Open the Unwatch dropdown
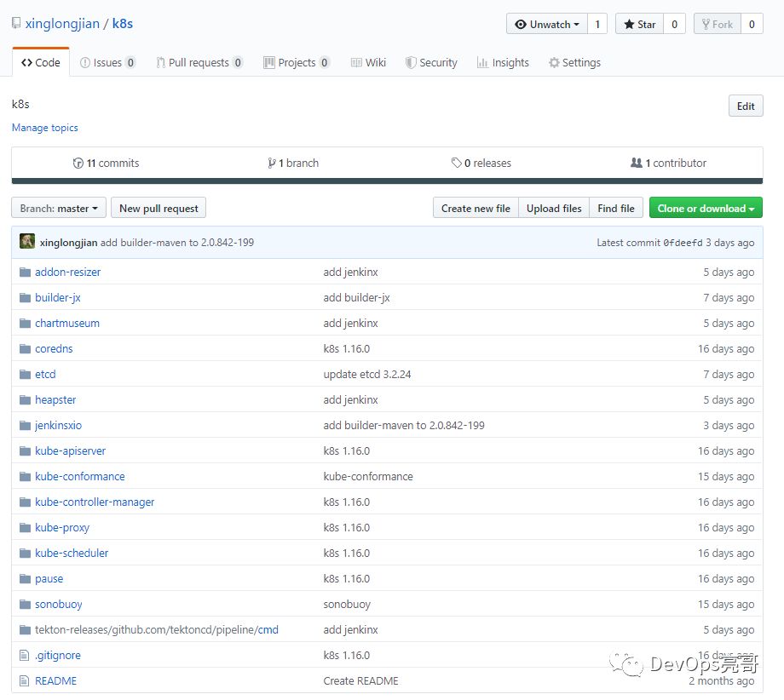784x700 pixels. click(547, 24)
